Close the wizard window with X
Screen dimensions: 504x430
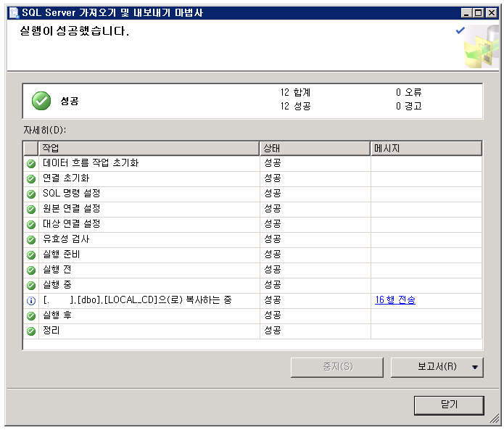coord(492,13)
